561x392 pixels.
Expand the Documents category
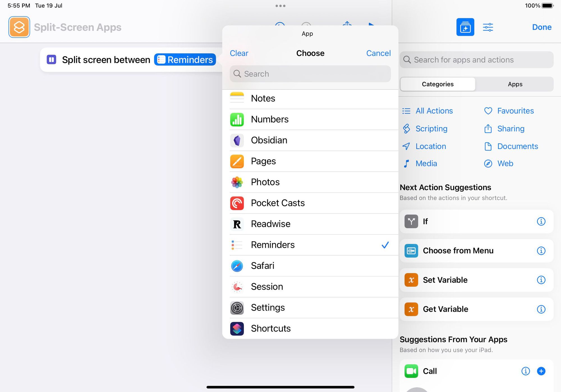click(518, 146)
